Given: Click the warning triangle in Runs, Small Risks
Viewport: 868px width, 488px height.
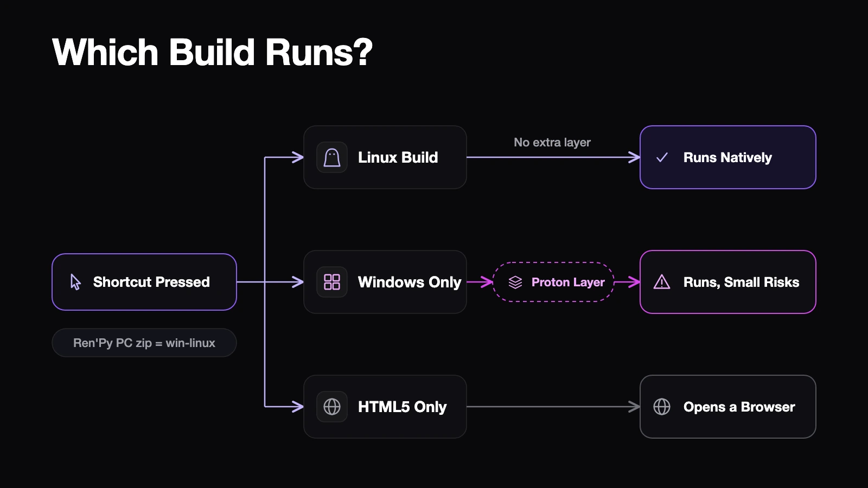Looking at the screenshot, I should [x=662, y=282].
